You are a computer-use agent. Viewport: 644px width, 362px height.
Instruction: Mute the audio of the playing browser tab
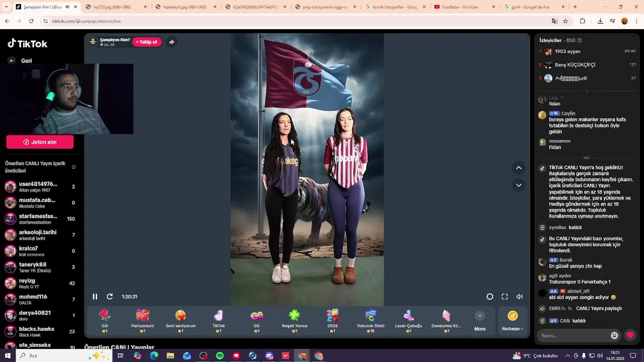(x=67, y=7)
